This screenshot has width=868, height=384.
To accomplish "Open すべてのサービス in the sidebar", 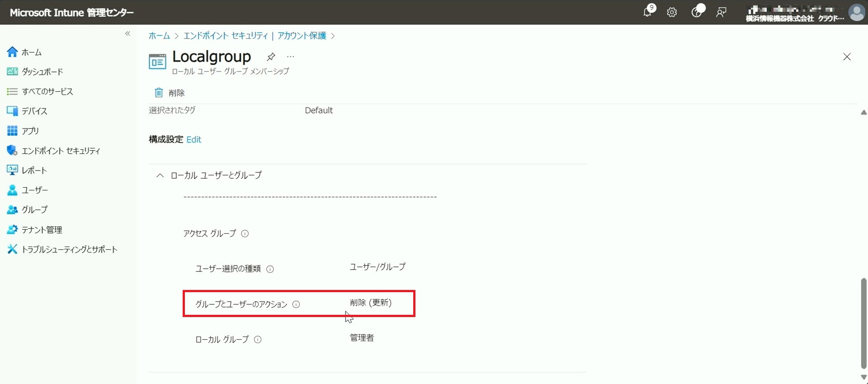I will pyautogui.click(x=47, y=91).
